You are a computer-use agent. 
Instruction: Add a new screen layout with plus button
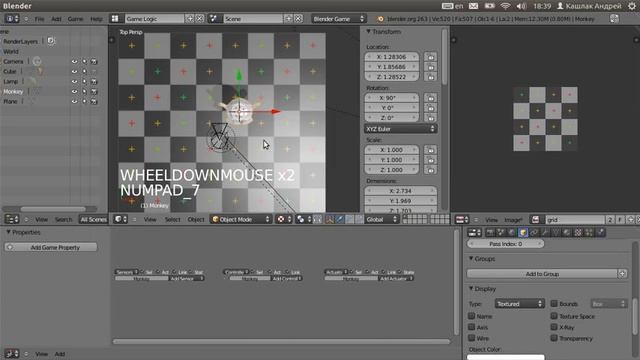(190, 18)
